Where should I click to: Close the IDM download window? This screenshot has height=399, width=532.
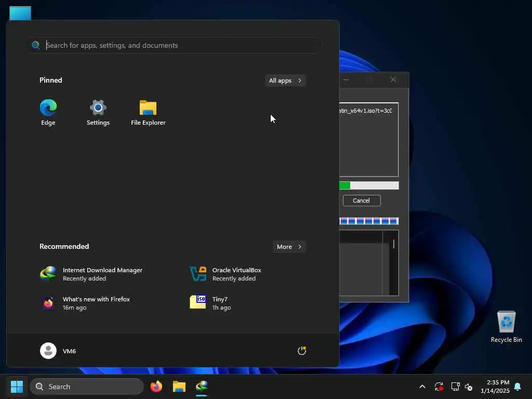click(x=393, y=79)
